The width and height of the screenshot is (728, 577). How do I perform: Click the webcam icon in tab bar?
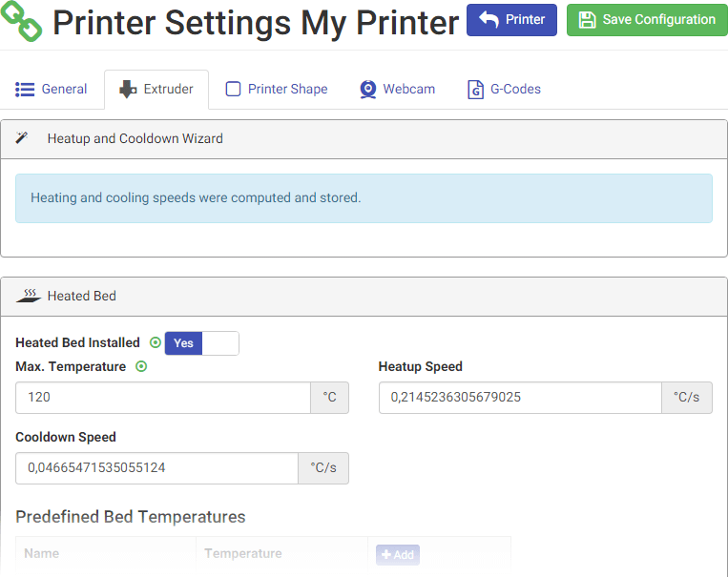368,90
